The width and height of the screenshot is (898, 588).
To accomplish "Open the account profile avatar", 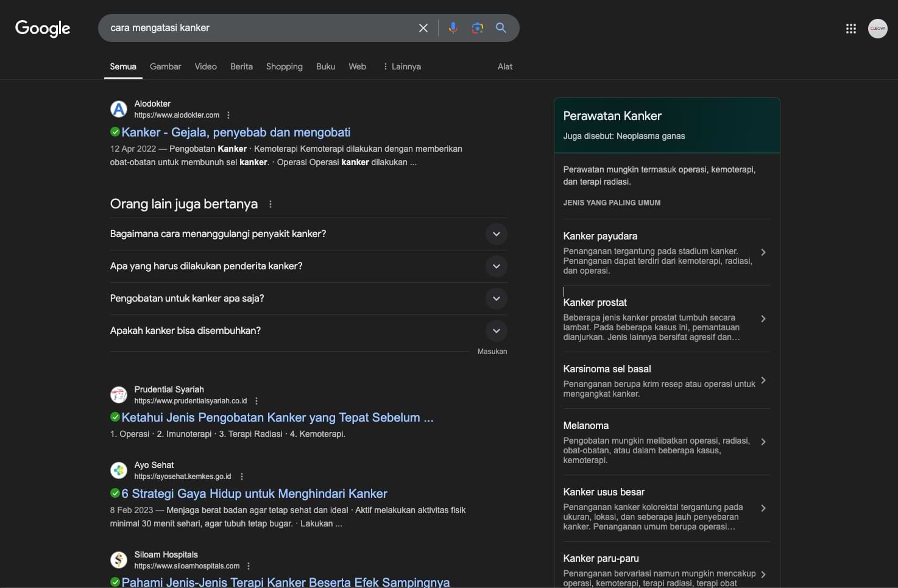I will coord(878,29).
